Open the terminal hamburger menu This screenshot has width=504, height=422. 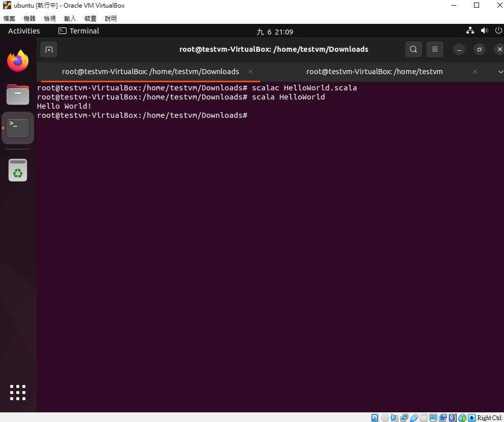click(x=434, y=49)
